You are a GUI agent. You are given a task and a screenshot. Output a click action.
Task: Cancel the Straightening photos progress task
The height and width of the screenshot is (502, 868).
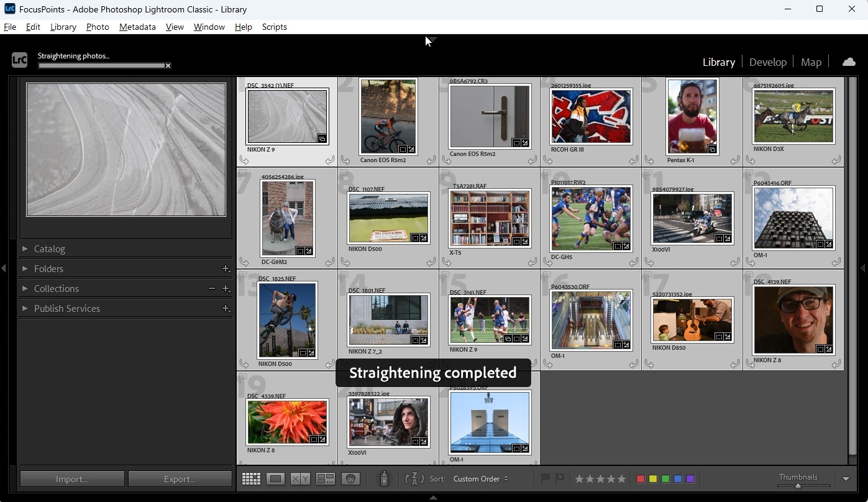coord(168,65)
